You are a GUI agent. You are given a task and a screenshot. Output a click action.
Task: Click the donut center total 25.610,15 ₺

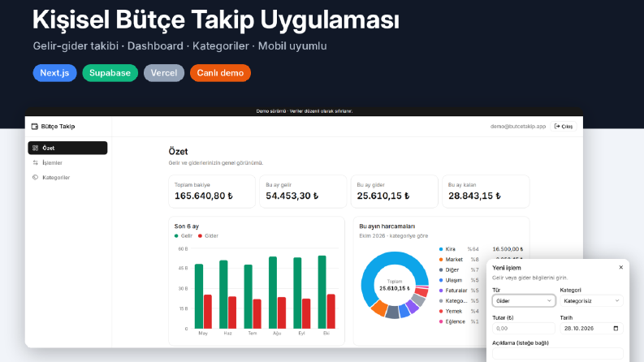pos(395,288)
